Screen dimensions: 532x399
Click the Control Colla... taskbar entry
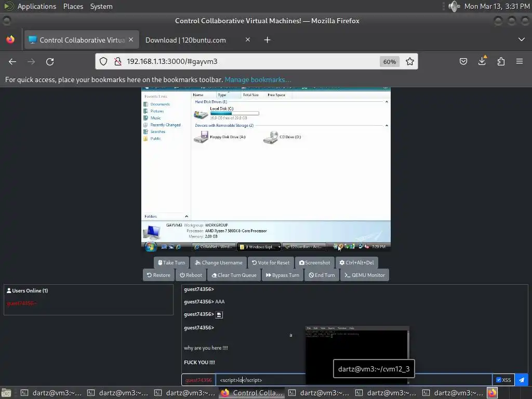tap(252, 393)
